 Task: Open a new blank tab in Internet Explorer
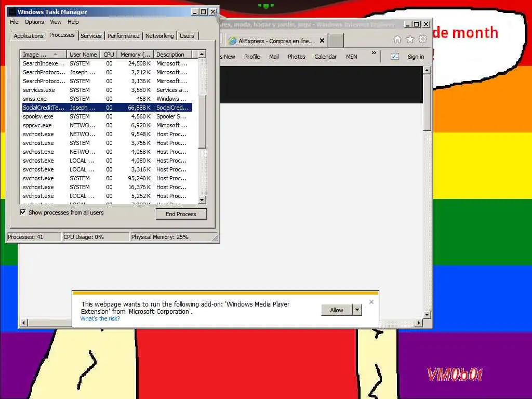click(x=336, y=41)
